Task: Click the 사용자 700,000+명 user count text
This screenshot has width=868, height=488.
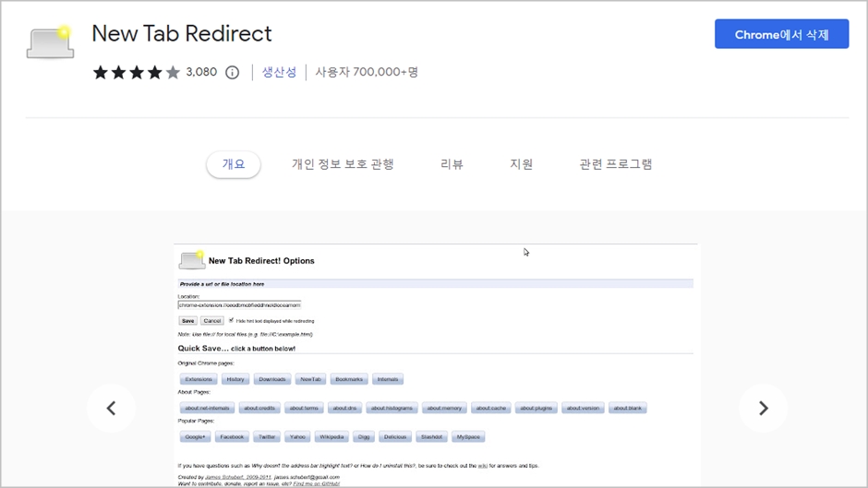Action: click(x=367, y=72)
